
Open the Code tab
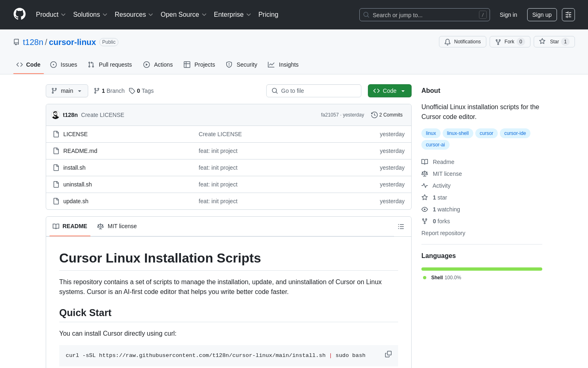[x=29, y=65]
